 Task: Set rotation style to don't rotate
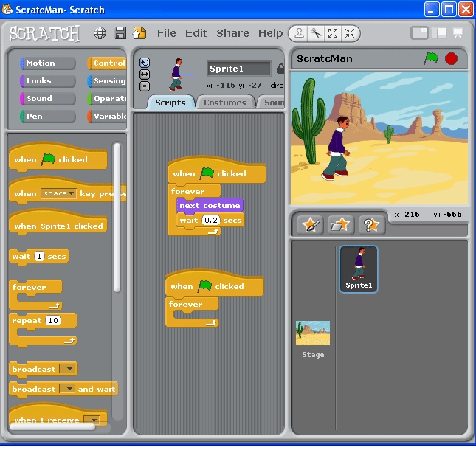(x=145, y=86)
